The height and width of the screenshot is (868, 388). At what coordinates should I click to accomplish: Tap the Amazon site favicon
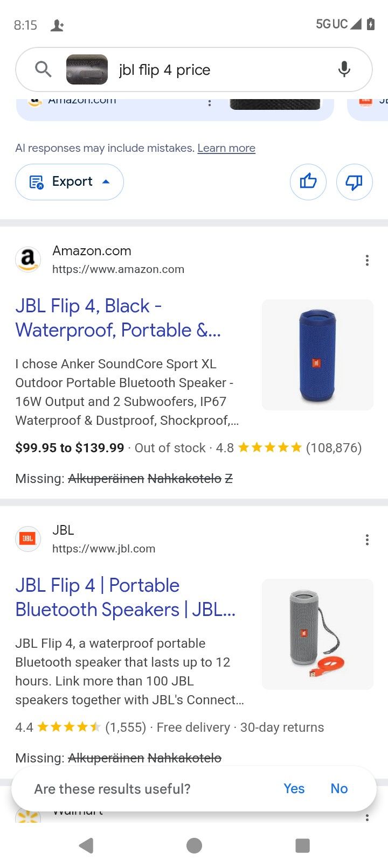click(28, 260)
